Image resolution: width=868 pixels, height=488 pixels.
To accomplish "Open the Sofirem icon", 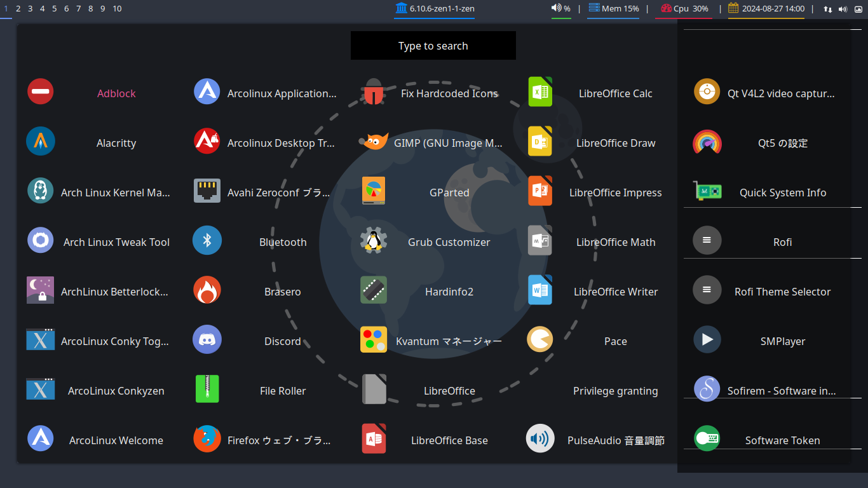I will 707,389.
